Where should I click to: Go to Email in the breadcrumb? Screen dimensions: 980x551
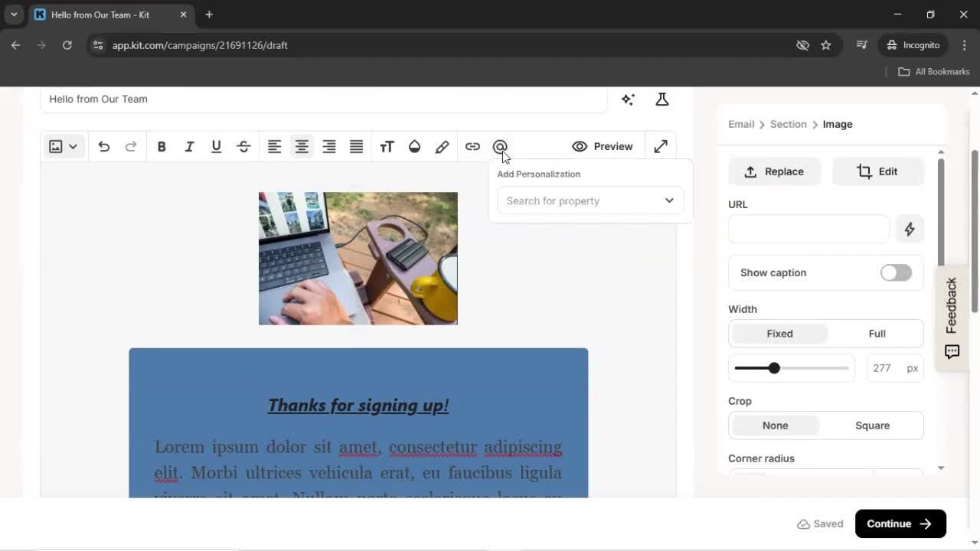[x=740, y=124]
